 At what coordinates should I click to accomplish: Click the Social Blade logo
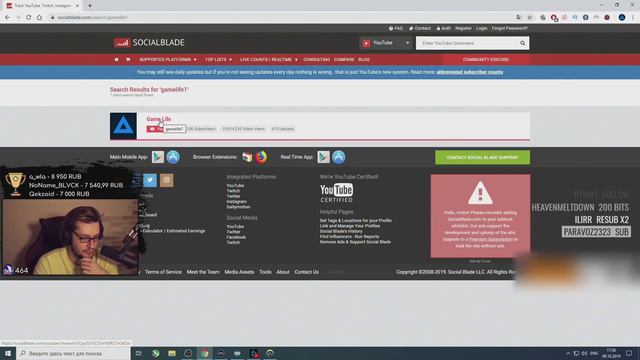149,42
